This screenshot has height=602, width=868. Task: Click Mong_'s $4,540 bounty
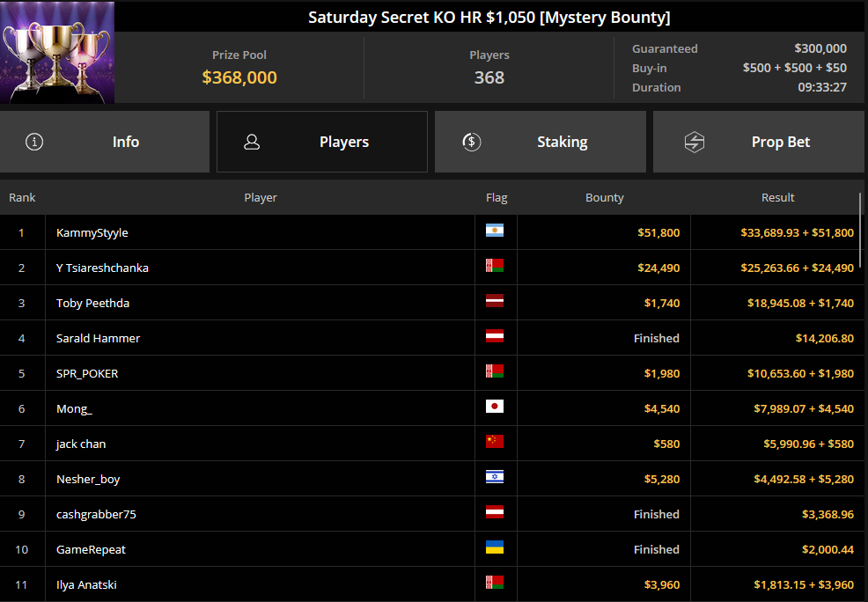pos(661,409)
